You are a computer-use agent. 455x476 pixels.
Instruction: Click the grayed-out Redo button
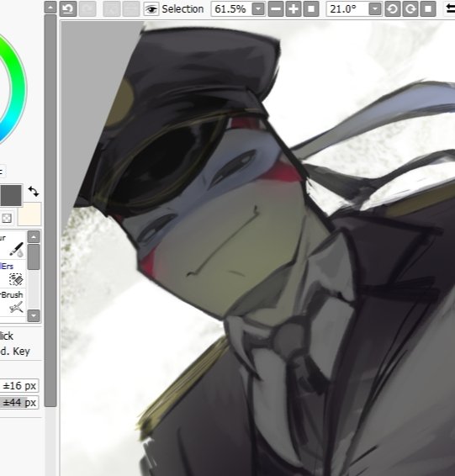pyautogui.click(x=87, y=8)
